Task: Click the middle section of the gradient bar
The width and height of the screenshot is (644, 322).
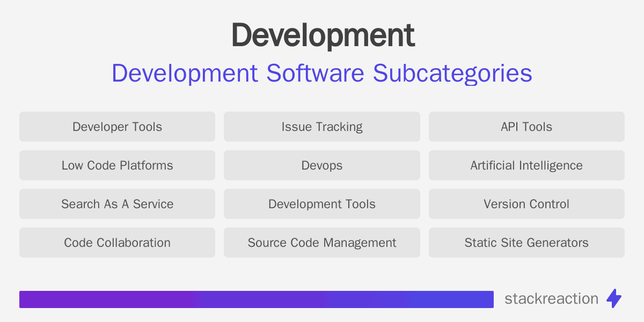Action: click(x=257, y=299)
